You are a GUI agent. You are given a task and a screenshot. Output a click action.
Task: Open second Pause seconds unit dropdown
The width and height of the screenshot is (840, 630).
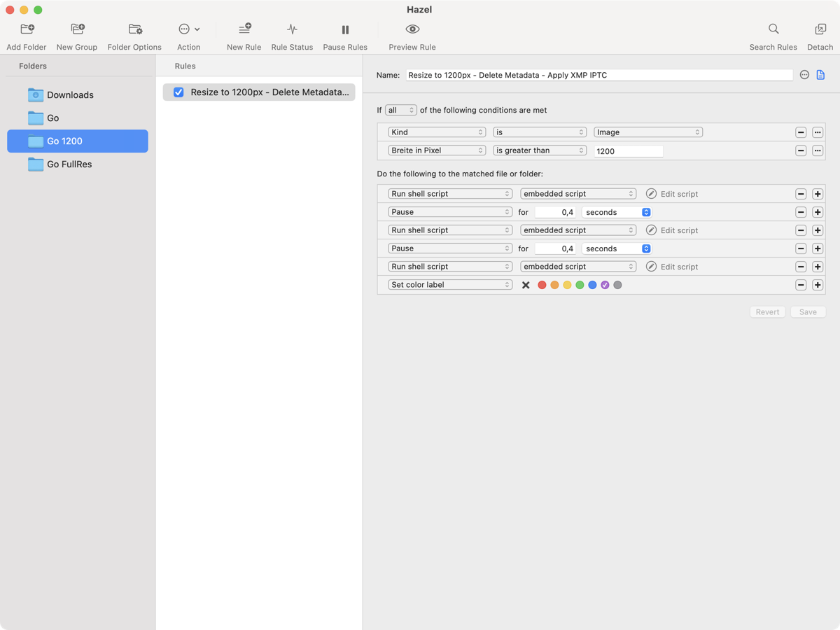(617, 248)
